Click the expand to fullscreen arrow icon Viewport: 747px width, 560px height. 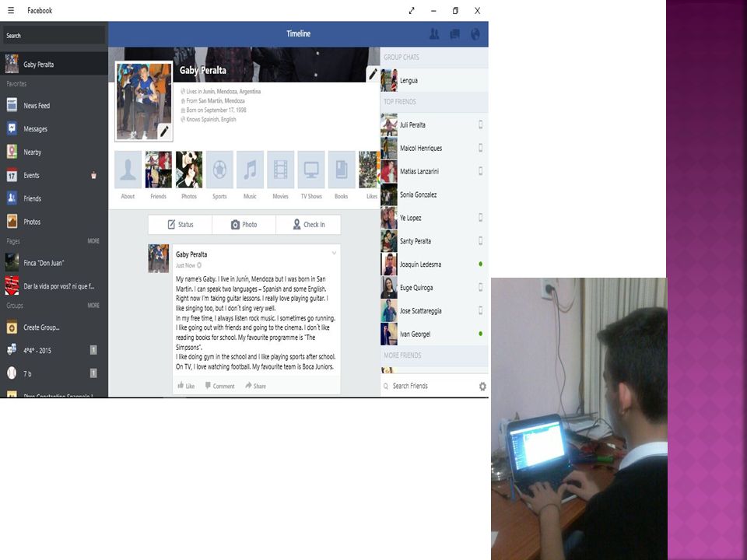[412, 10]
